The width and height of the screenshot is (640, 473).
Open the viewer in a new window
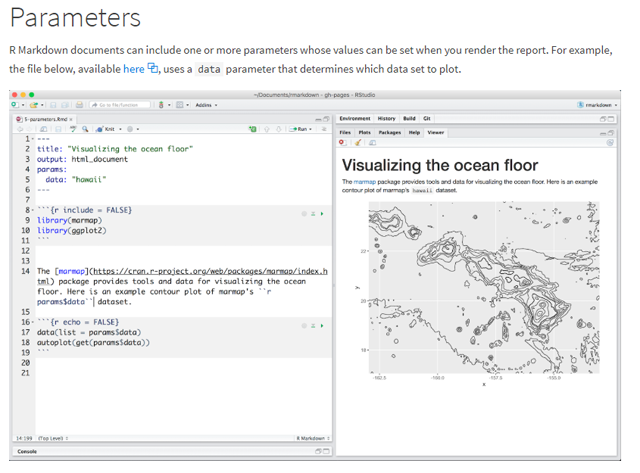pos(373,142)
